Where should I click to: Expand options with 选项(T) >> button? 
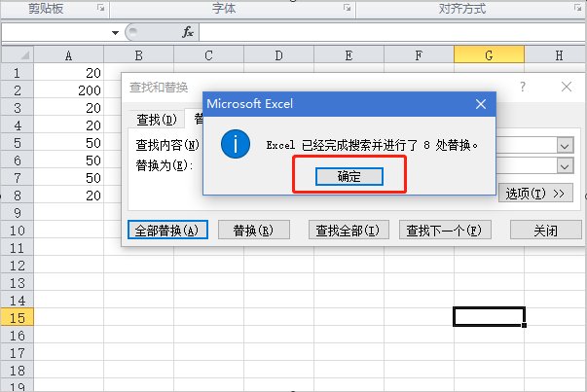coord(535,193)
